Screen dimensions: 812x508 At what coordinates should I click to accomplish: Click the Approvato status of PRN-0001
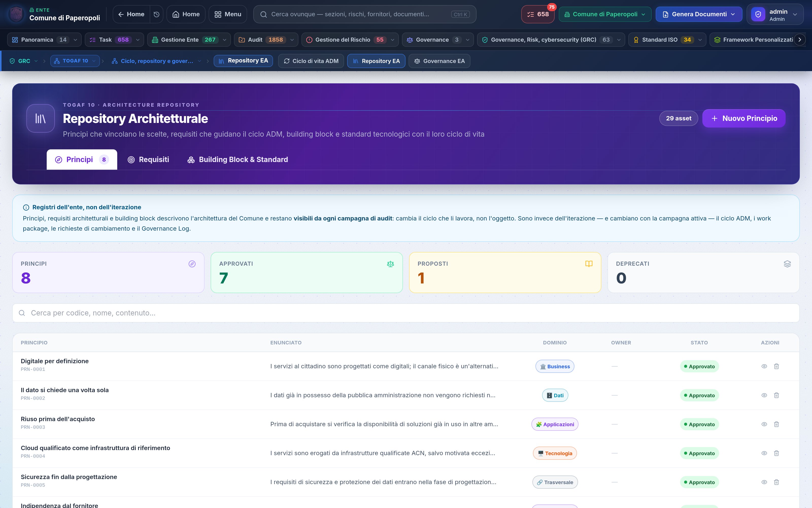click(699, 366)
